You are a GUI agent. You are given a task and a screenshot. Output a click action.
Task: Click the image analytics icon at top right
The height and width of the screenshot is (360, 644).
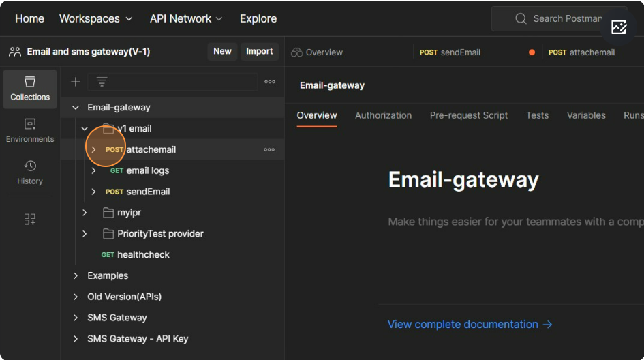point(619,27)
